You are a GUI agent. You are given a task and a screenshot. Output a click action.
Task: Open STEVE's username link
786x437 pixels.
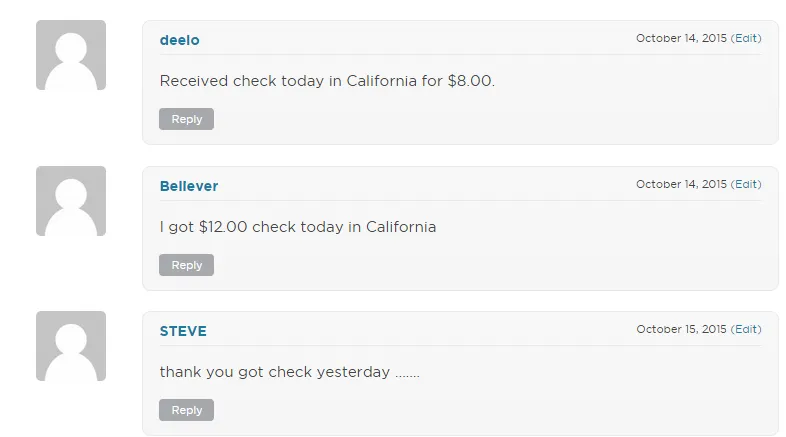(x=183, y=331)
